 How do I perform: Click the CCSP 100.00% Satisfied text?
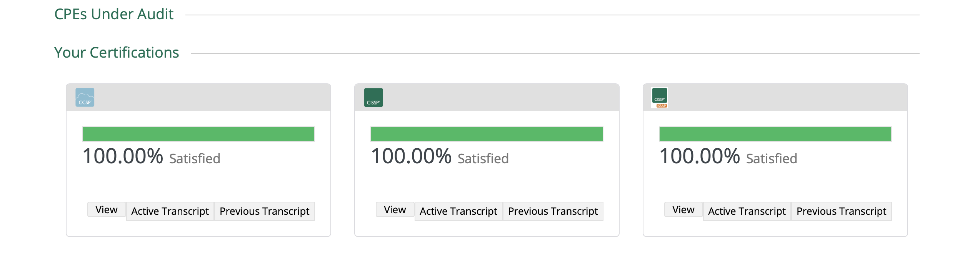152,157
